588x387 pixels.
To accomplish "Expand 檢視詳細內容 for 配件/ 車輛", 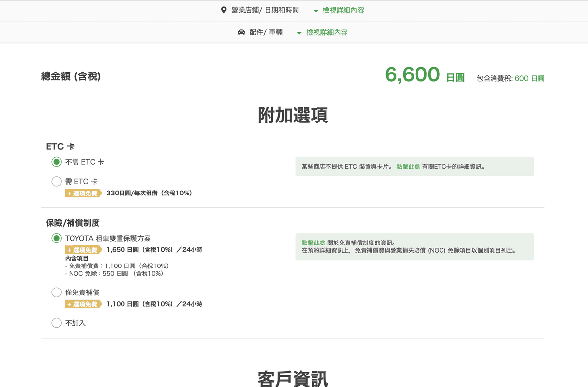I will coord(327,33).
